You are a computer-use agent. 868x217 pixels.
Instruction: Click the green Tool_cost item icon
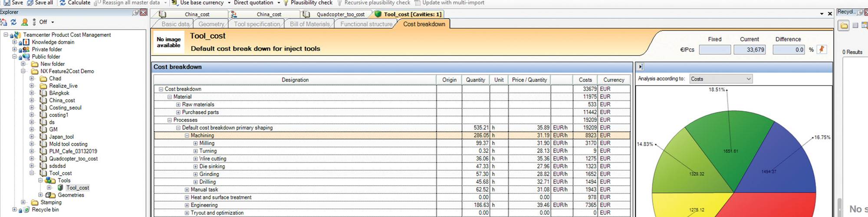coord(60,188)
